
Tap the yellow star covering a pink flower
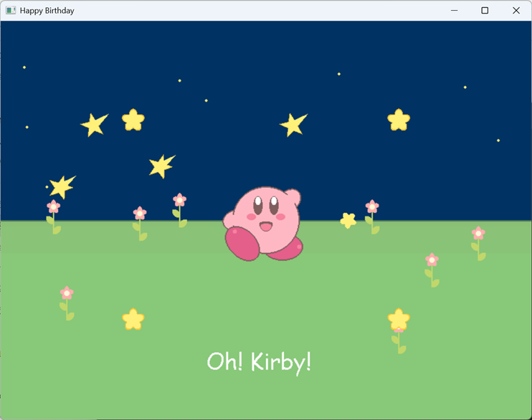pos(399,319)
